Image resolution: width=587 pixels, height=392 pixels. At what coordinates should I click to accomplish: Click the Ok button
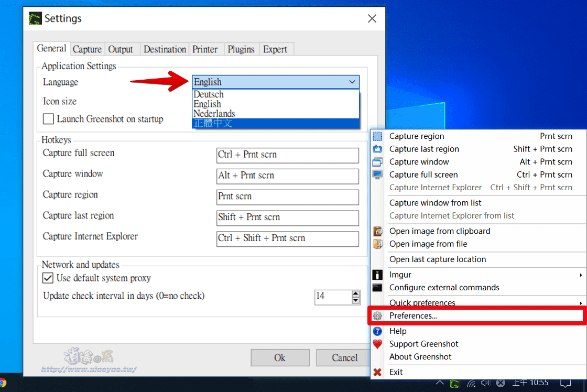pos(280,357)
